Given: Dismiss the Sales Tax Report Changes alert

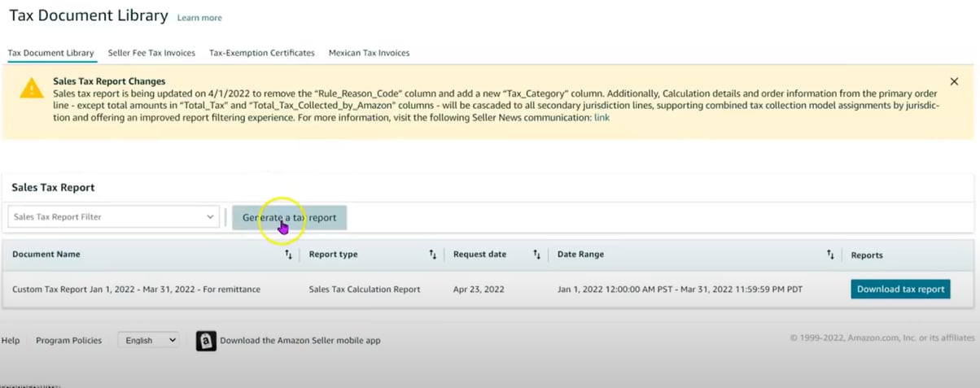Looking at the screenshot, I should [x=954, y=81].
